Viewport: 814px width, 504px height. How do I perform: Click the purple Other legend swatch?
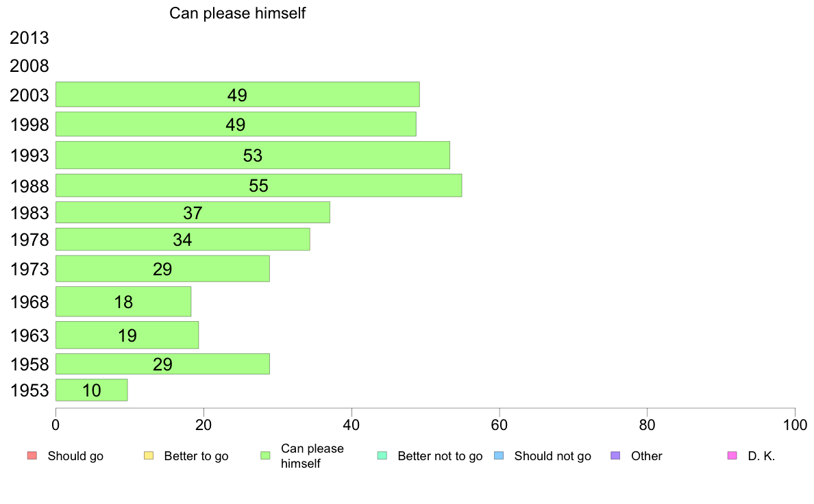click(x=616, y=456)
